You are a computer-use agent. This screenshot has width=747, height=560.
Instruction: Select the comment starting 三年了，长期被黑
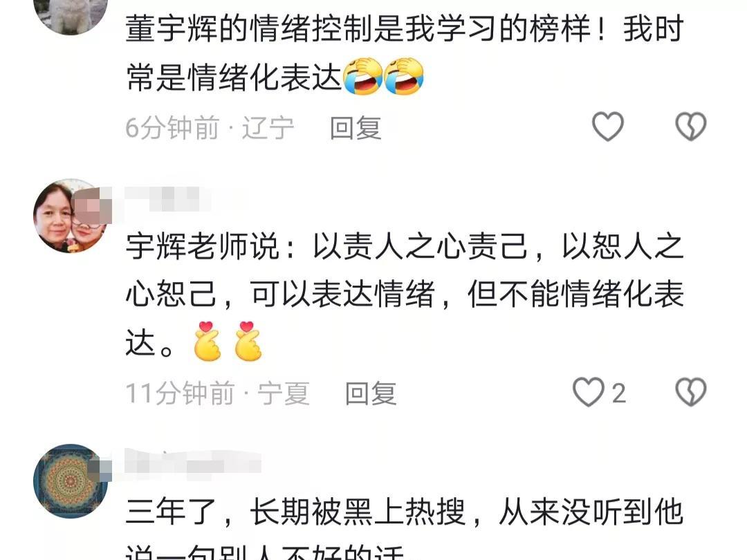pyautogui.click(x=405, y=528)
